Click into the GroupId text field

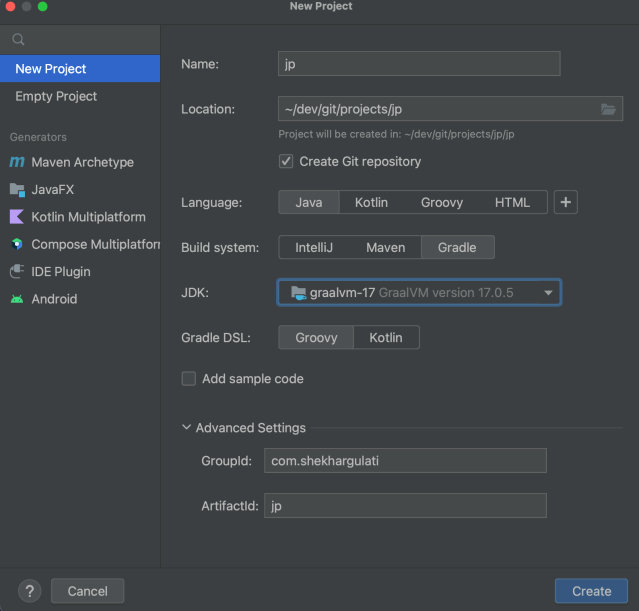coord(405,460)
